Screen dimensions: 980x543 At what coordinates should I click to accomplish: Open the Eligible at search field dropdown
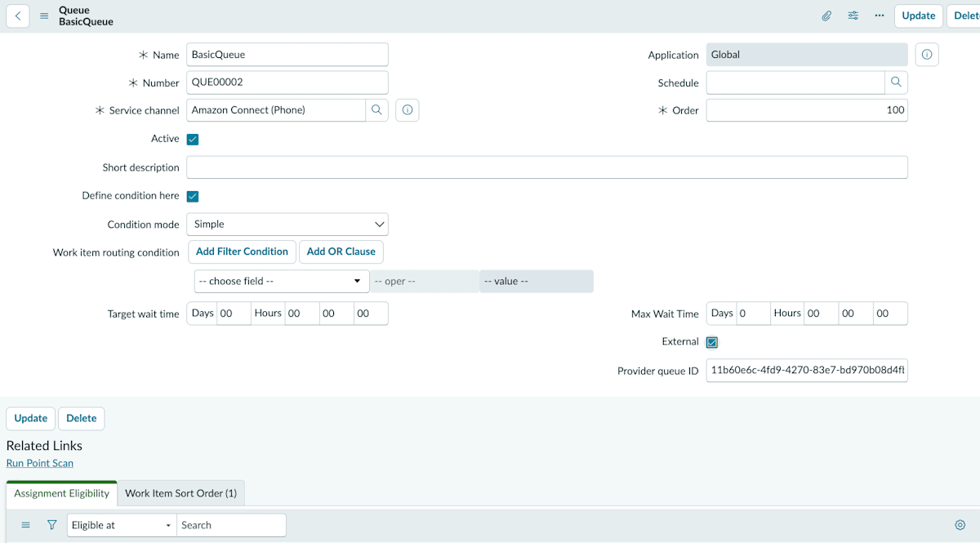click(x=122, y=525)
